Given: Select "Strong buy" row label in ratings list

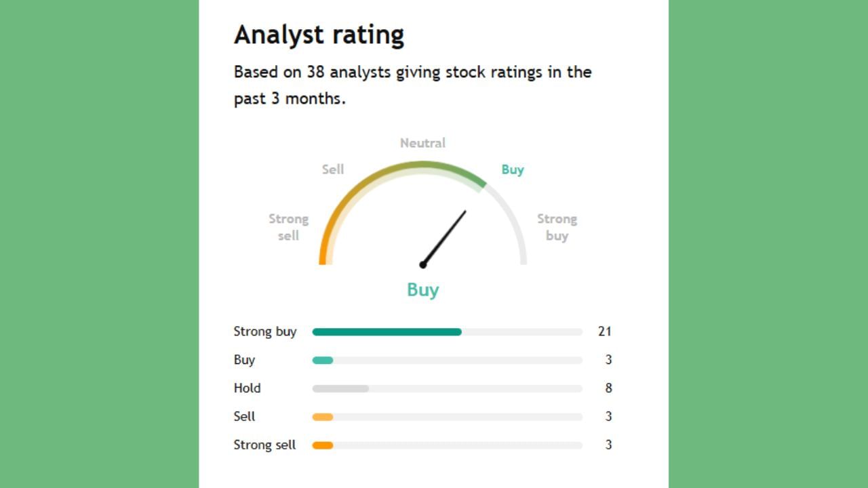Looking at the screenshot, I should click(x=265, y=331).
